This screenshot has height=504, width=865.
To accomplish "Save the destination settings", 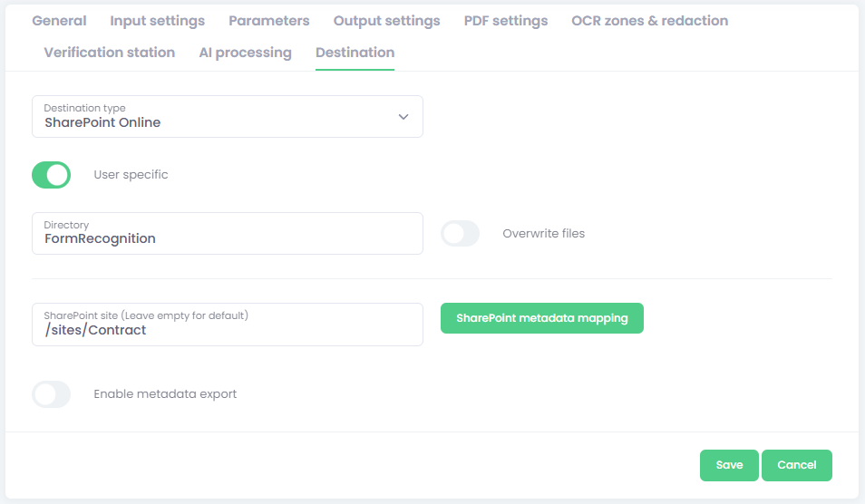I will pos(729,465).
